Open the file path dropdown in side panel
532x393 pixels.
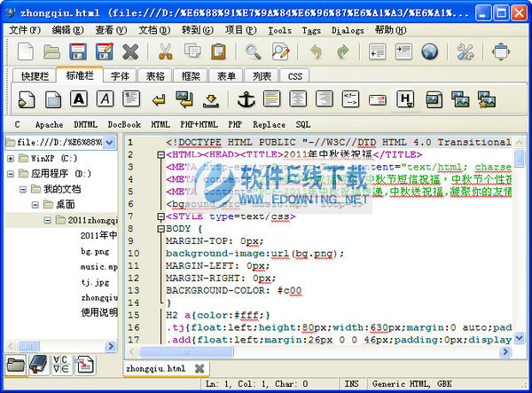(x=110, y=143)
